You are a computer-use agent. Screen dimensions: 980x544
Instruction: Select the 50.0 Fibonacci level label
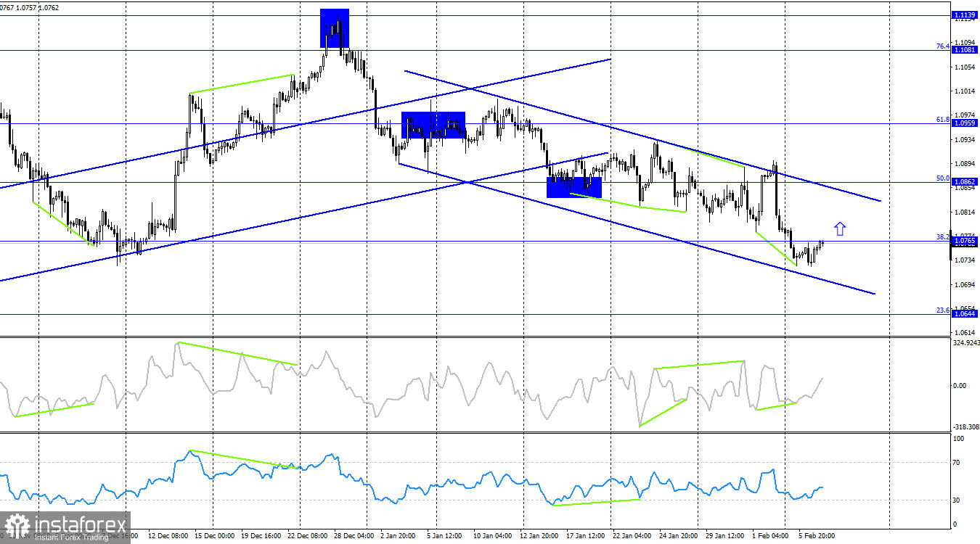click(x=942, y=178)
